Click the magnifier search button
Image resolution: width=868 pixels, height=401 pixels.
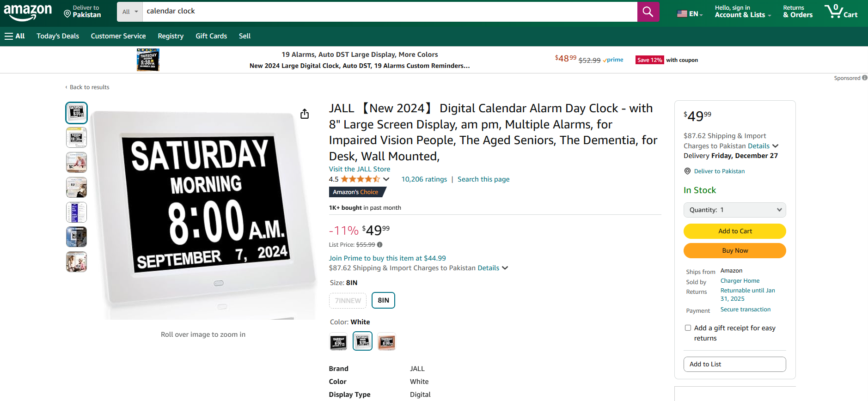[648, 12]
